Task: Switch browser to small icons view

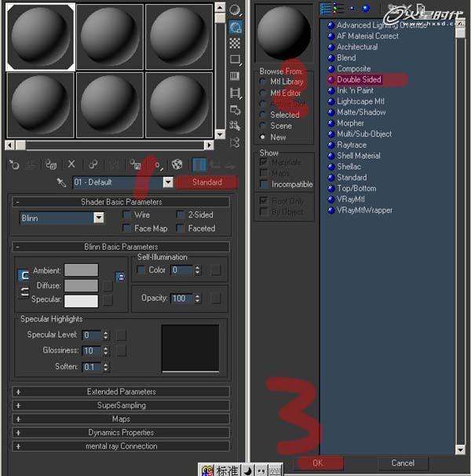Action: coord(352,9)
